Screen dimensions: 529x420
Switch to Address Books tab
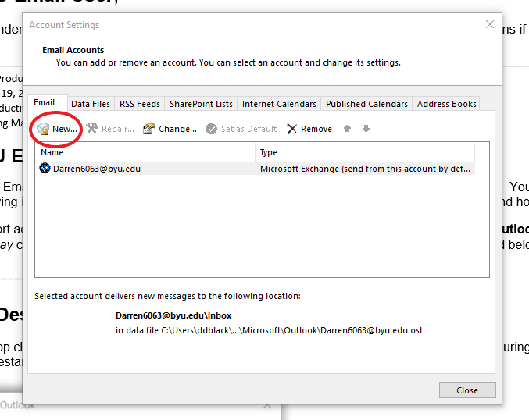tap(446, 104)
